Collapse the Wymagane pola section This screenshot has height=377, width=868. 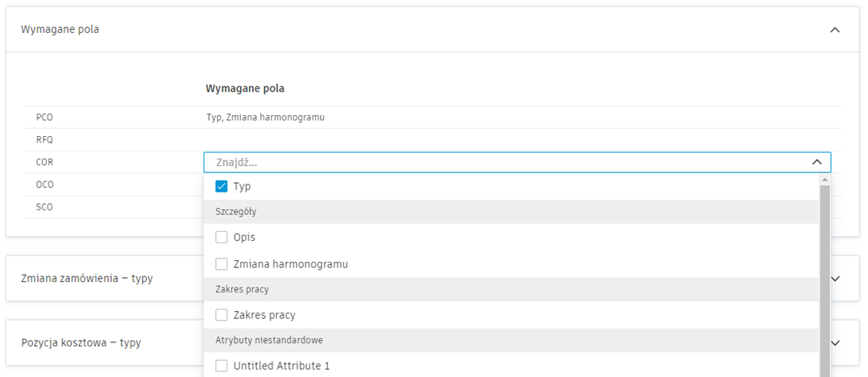[x=834, y=30]
